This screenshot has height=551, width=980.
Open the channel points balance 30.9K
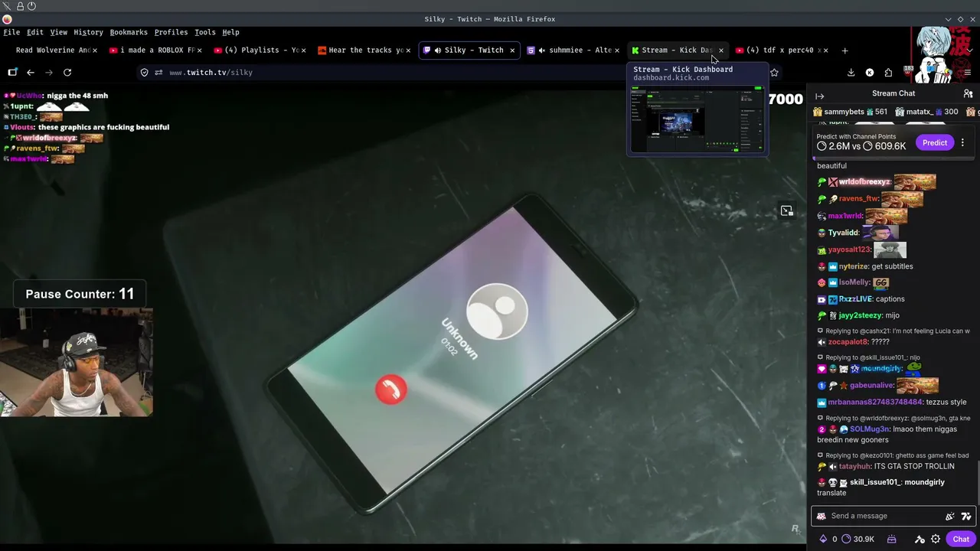(857, 539)
